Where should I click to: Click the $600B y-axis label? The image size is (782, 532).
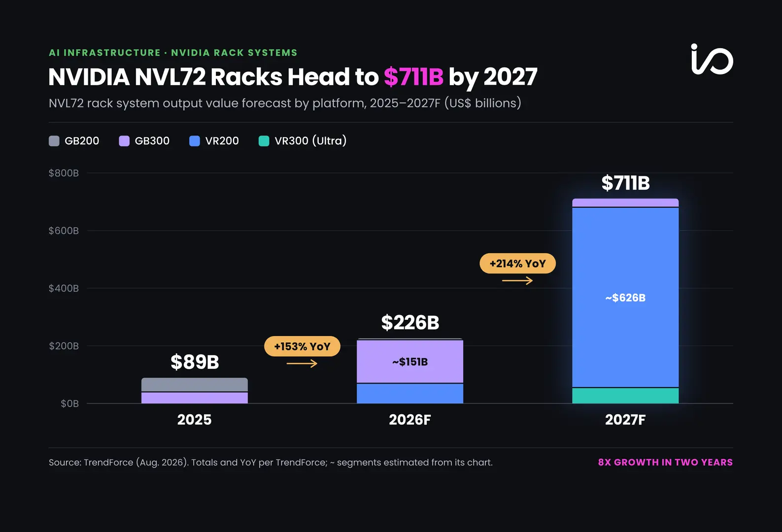click(x=64, y=231)
